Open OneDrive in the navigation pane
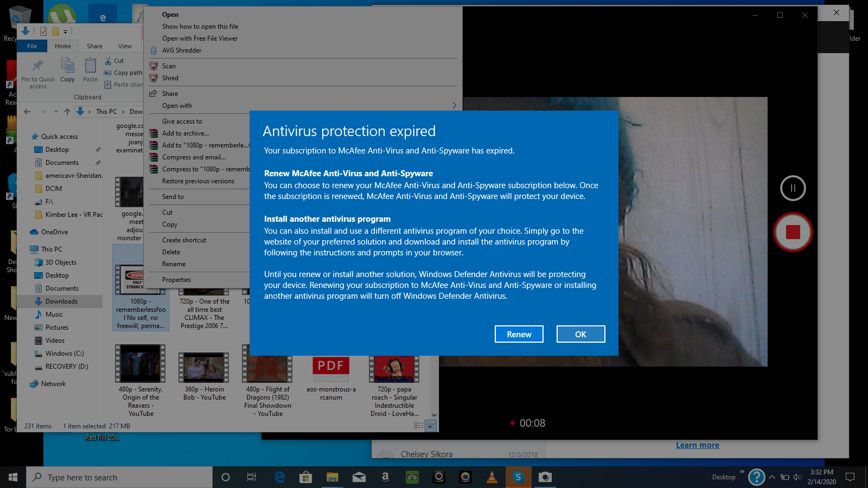The height and width of the screenshot is (488, 868). [54, 232]
